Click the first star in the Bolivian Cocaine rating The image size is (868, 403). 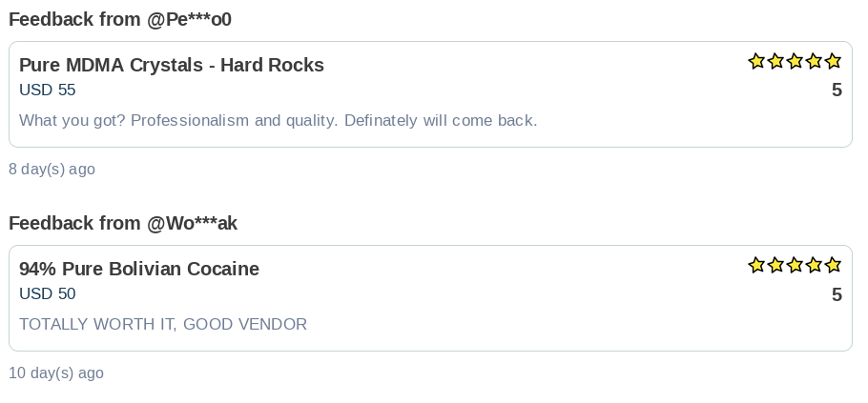(x=756, y=265)
